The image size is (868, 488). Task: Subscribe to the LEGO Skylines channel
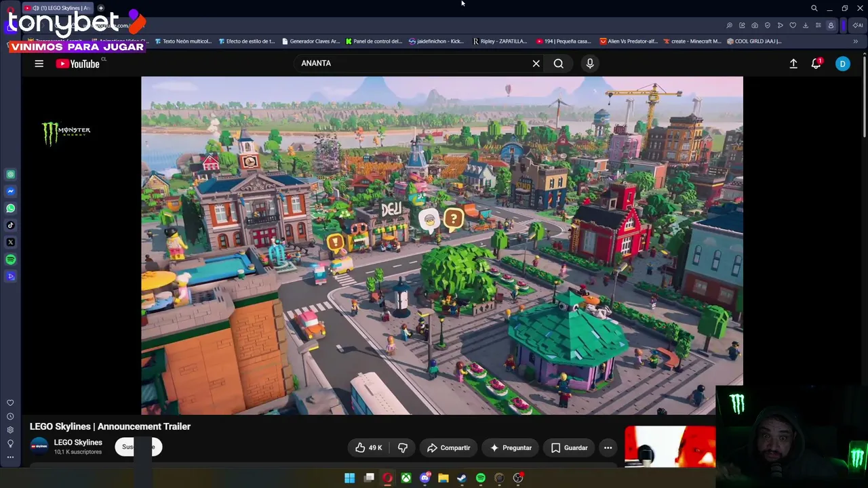click(138, 447)
